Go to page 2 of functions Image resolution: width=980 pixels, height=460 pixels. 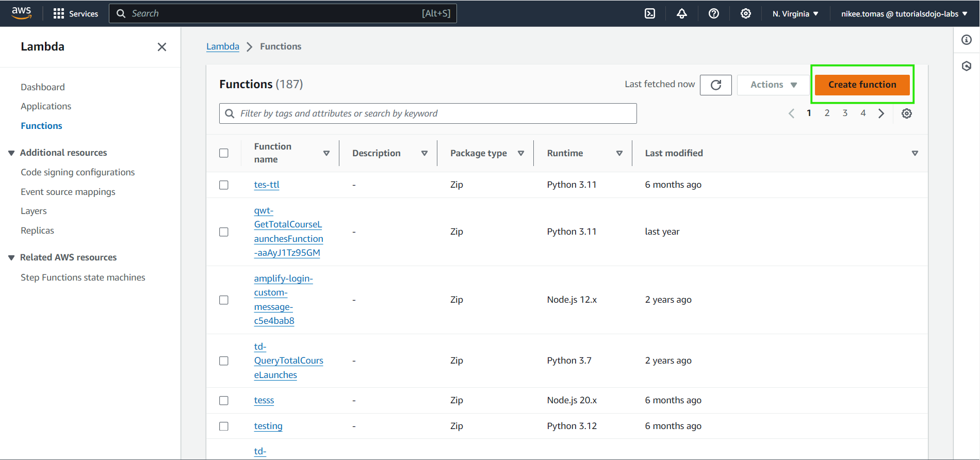coord(827,113)
